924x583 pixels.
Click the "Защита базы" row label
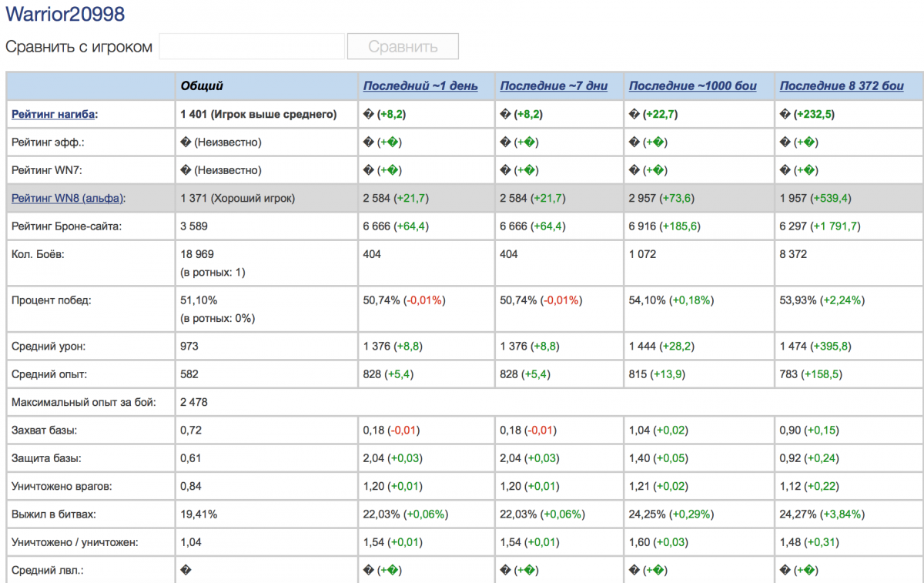click(x=46, y=458)
